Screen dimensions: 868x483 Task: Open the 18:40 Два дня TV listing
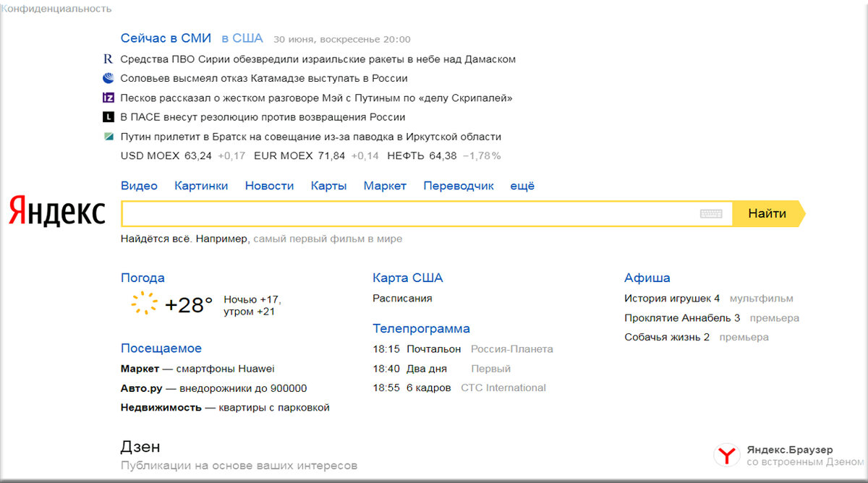(410, 369)
